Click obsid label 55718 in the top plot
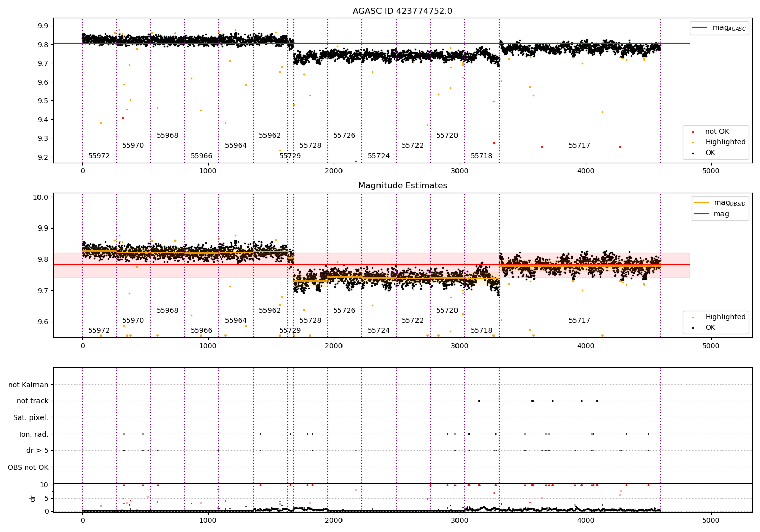Screen dimensions: 760x532 click(482, 156)
